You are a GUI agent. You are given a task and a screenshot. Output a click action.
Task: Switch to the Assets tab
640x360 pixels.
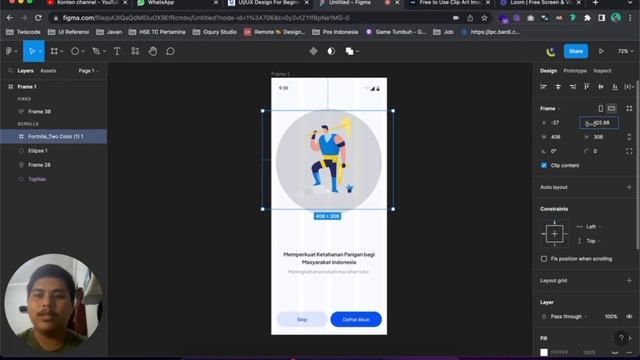[48, 71]
